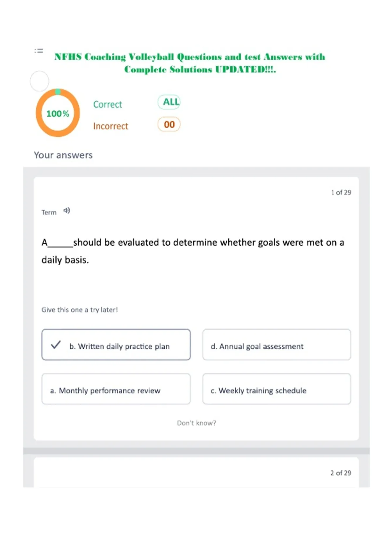
Task: Choose answer a. Monthly performance review
Action: pyautogui.click(x=116, y=389)
